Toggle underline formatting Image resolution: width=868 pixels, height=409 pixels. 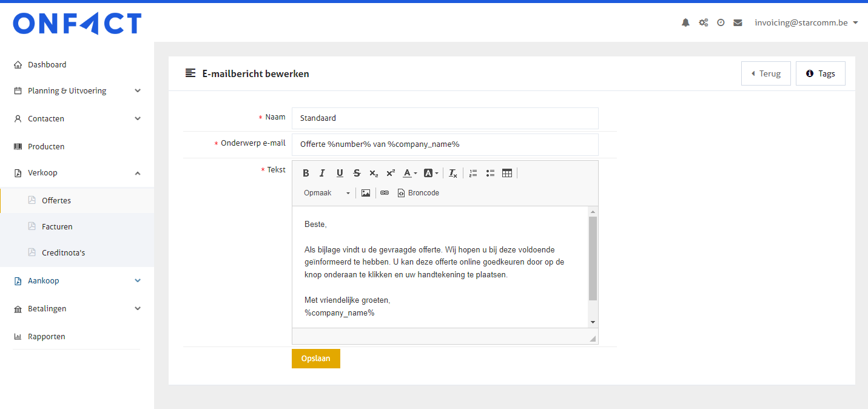point(340,173)
